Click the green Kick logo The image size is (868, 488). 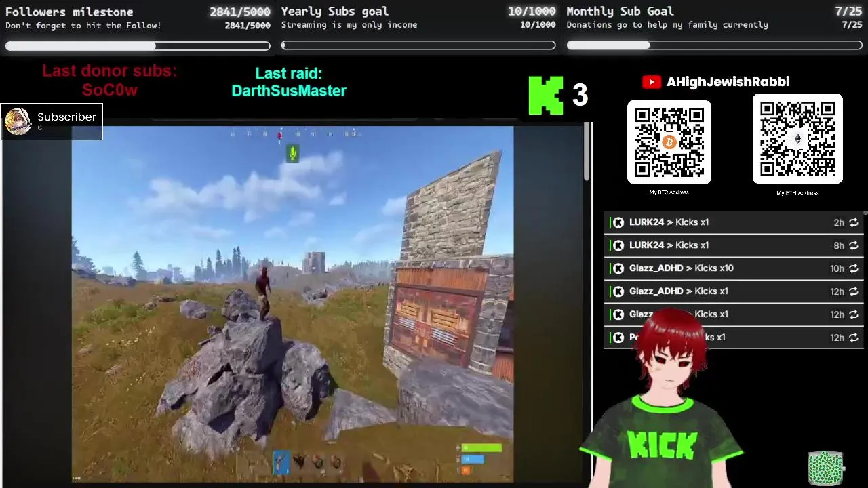[x=546, y=95]
